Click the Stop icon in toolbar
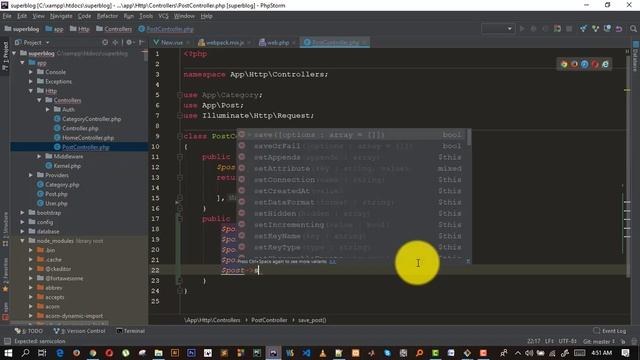The width and height of the screenshot is (640, 360). click(569, 29)
